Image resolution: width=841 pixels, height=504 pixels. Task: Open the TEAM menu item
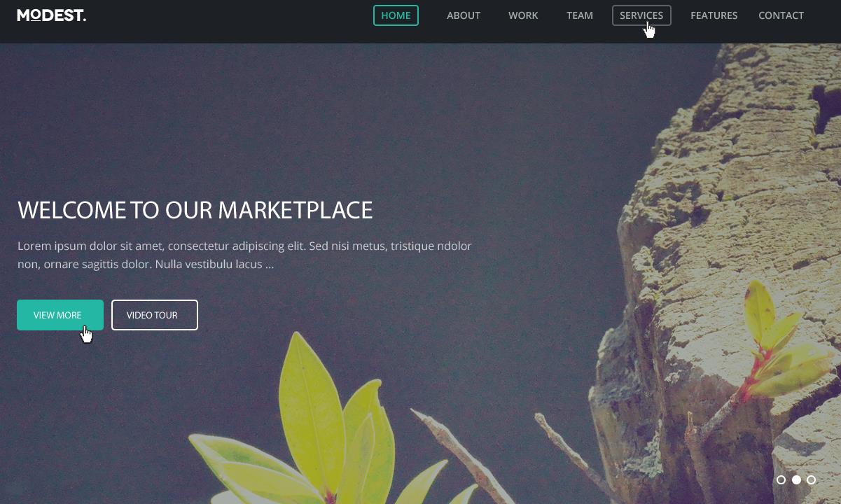(580, 15)
